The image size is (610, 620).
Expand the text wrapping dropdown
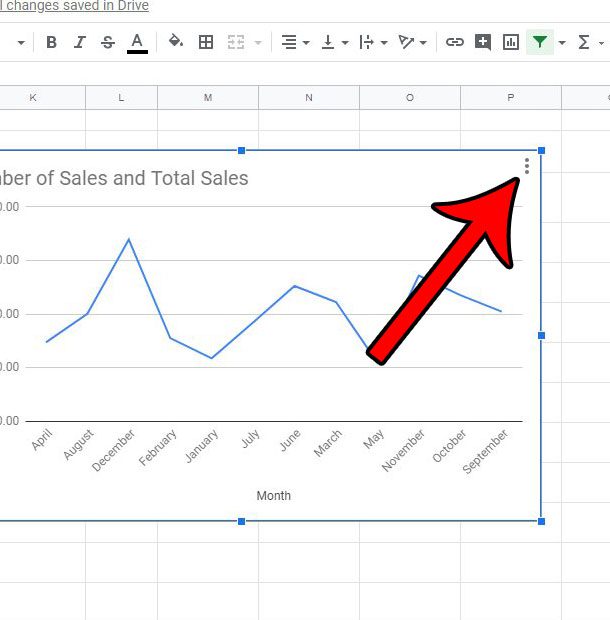pyautogui.click(x=371, y=42)
